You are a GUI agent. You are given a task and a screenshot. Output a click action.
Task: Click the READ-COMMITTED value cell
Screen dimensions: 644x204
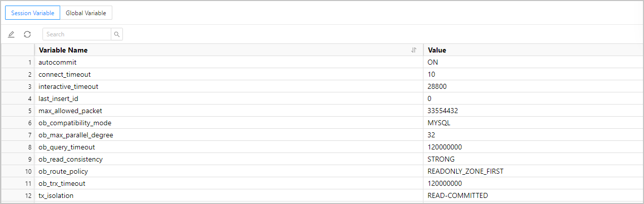pos(458,195)
